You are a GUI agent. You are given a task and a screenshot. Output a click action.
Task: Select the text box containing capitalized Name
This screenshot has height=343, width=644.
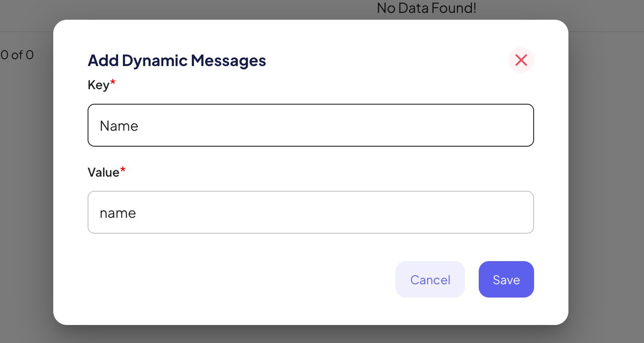click(x=310, y=125)
